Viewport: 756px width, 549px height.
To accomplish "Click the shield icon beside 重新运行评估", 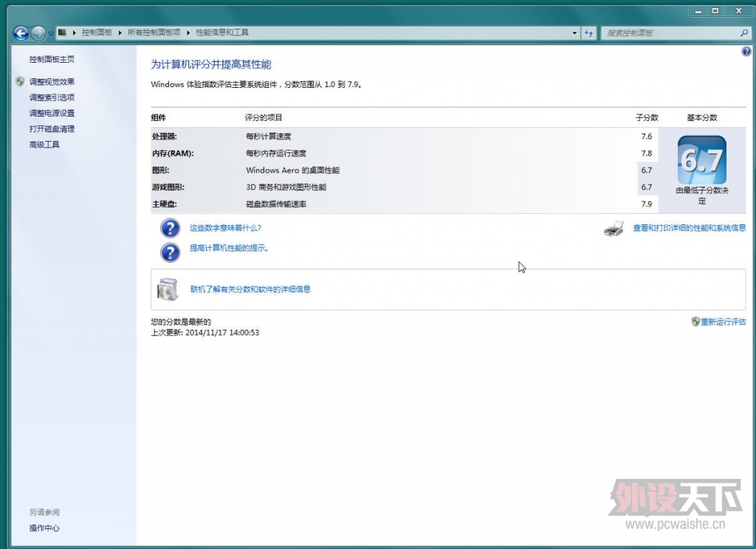I will [695, 322].
